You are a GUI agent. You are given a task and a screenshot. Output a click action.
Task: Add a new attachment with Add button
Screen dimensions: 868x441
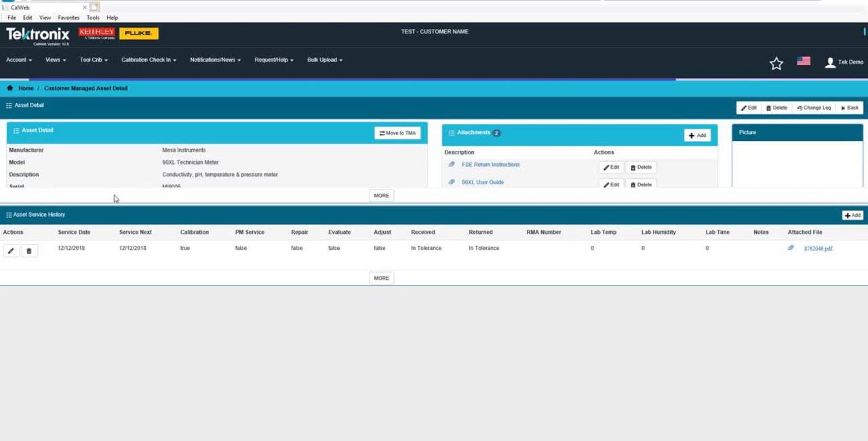[697, 135]
